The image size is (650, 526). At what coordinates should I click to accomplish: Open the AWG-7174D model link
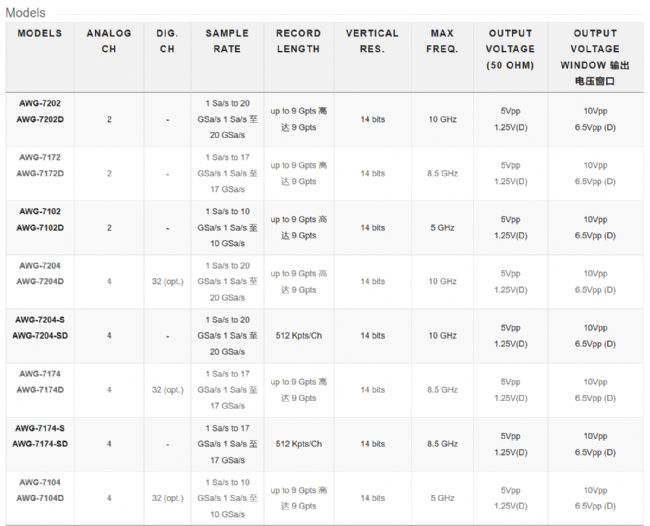click(x=40, y=390)
